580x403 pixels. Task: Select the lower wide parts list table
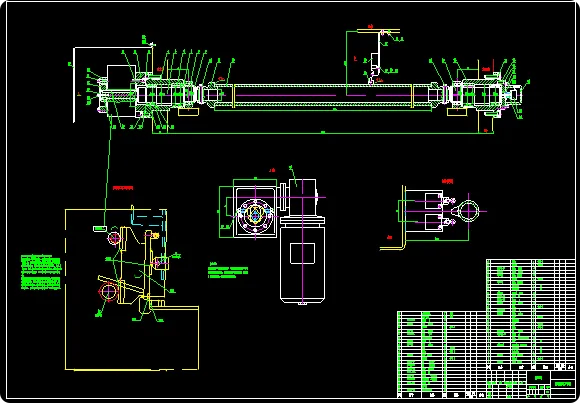(x=442, y=355)
